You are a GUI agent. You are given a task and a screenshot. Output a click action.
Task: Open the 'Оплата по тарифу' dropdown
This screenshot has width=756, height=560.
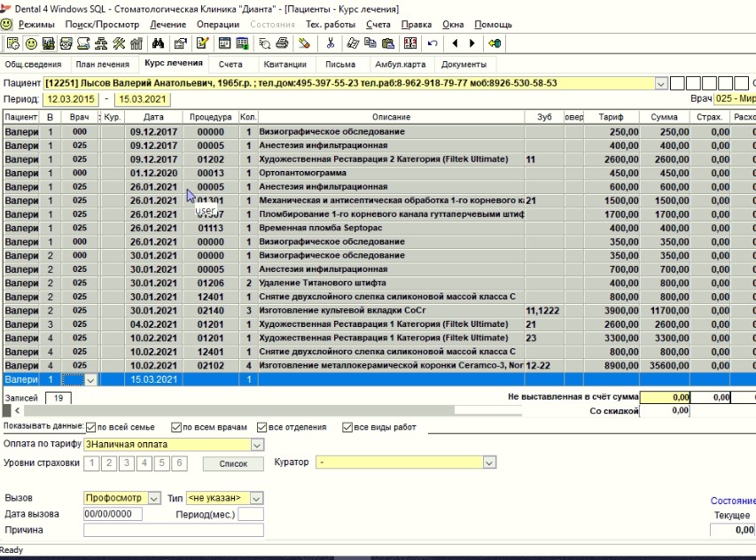(257, 444)
